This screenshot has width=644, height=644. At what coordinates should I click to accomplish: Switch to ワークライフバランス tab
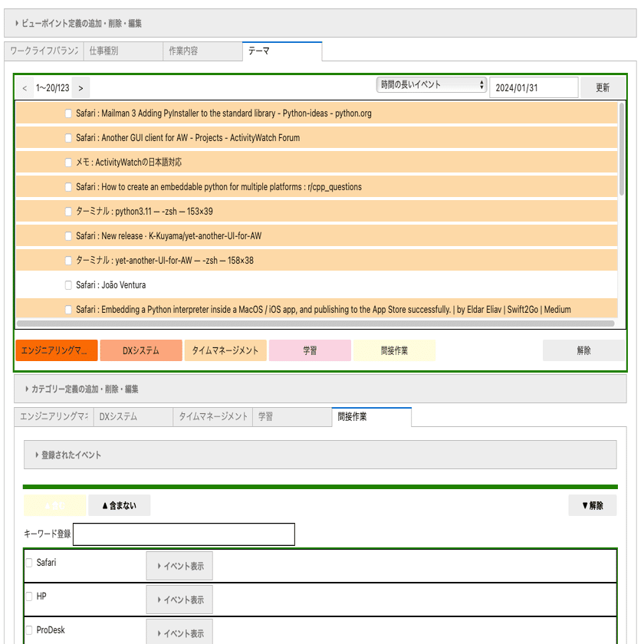tap(44, 51)
